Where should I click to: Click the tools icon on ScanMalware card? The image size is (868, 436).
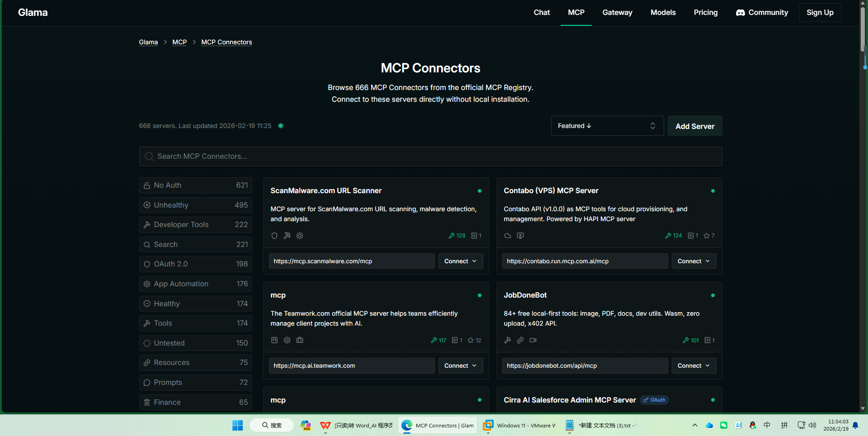click(287, 236)
